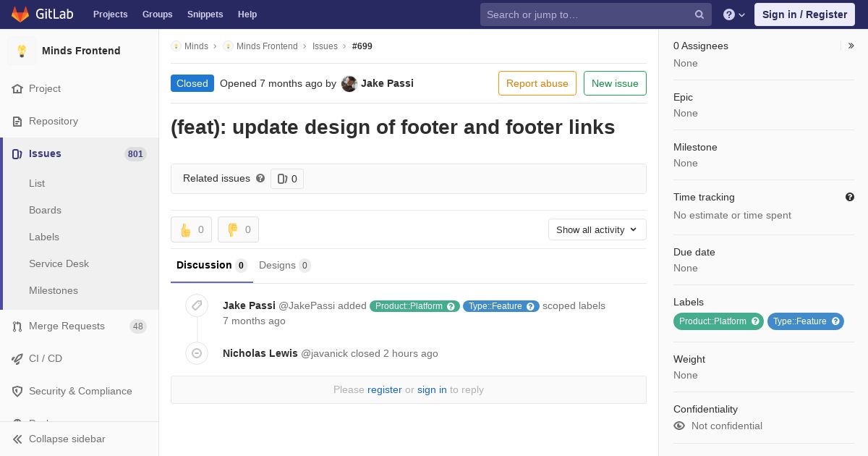
Task: Open Milestones under Issues
Action: (54, 291)
